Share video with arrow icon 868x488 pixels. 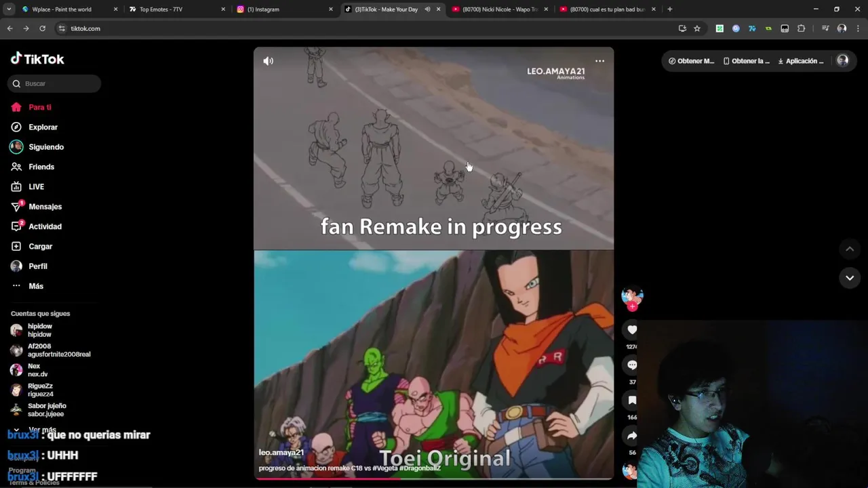(x=632, y=435)
